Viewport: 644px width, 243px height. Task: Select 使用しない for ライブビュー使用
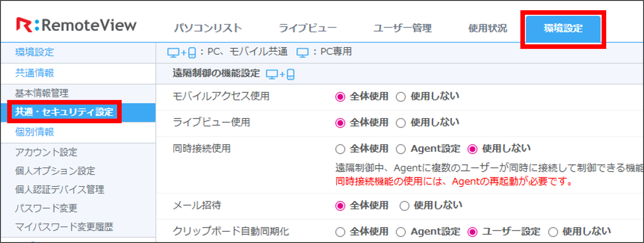(401, 123)
